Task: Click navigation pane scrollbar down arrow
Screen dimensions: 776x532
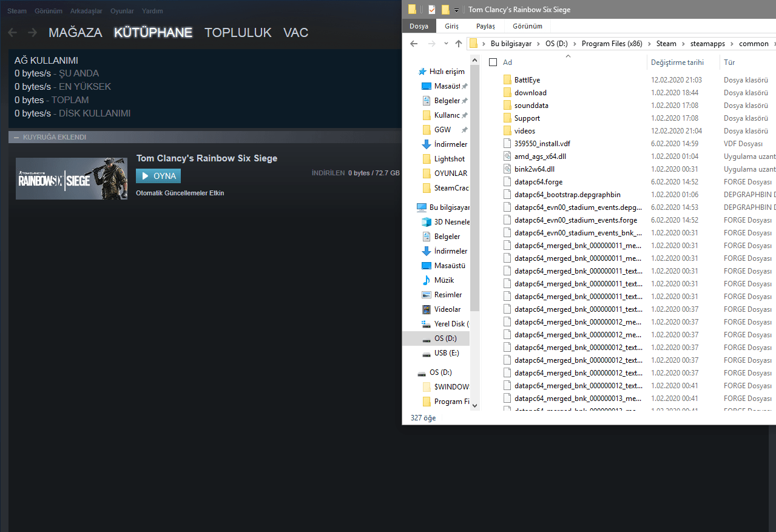Action: [x=474, y=406]
